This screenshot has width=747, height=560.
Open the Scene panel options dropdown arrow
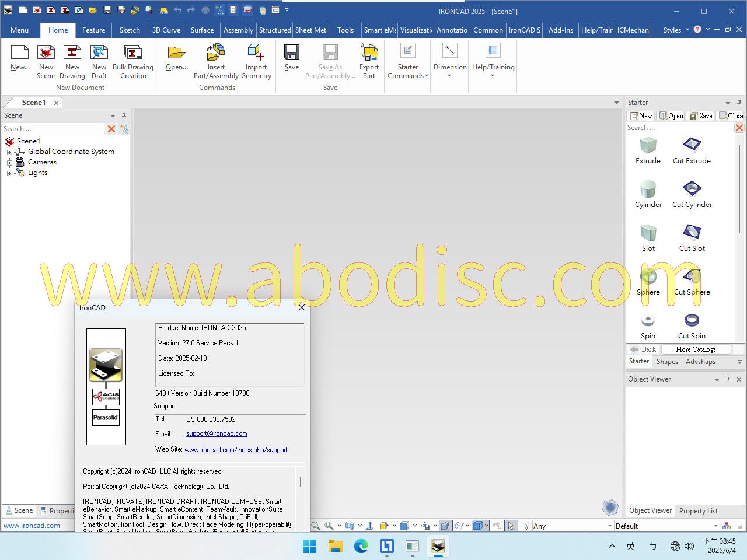pyautogui.click(x=113, y=116)
